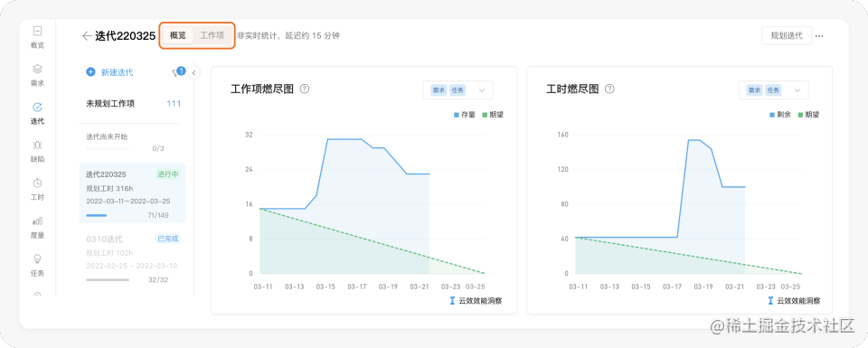Image resolution: width=868 pixels, height=348 pixels.
Task: Click 云效效能洞察 text under 工作项燃尽图
Action: [x=480, y=301]
